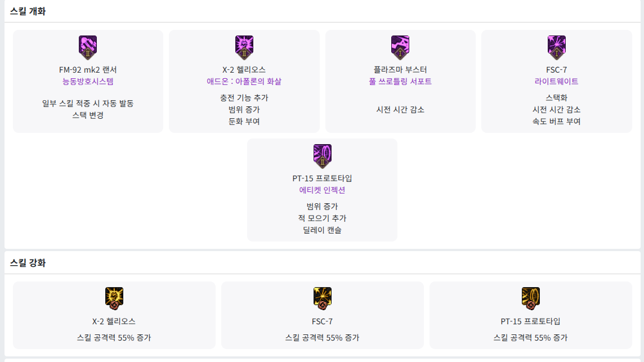Image resolution: width=644 pixels, height=362 pixels.
Task: Click the purple FSC-7 awakening icon
Action: tap(557, 47)
